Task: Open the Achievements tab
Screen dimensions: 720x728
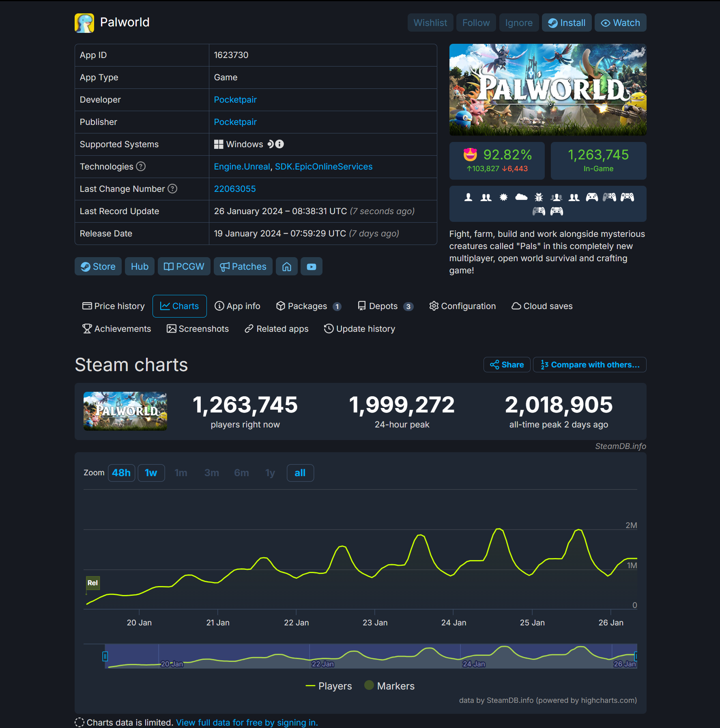Action: pos(116,329)
